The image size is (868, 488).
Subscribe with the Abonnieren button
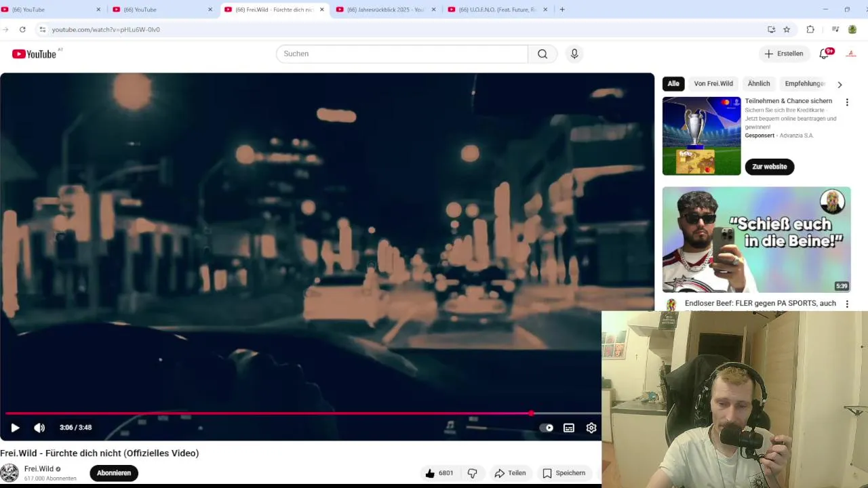coord(114,473)
